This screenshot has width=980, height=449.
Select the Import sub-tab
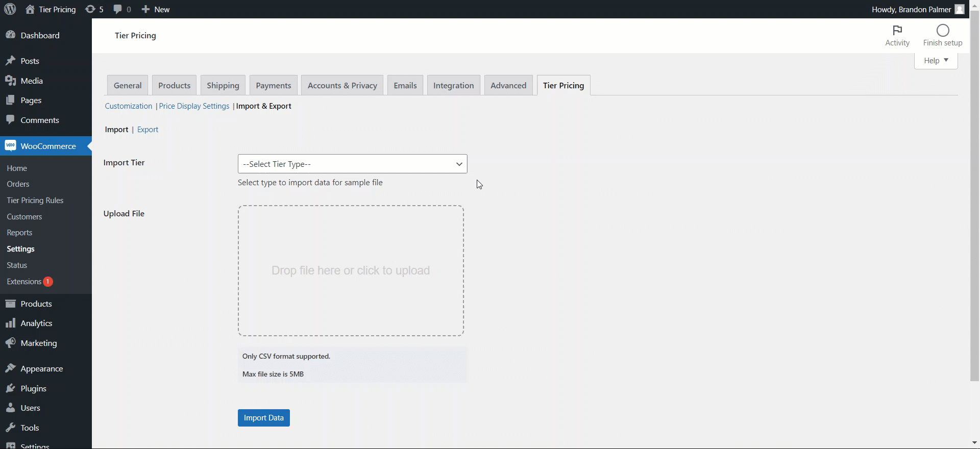[116, 130]
